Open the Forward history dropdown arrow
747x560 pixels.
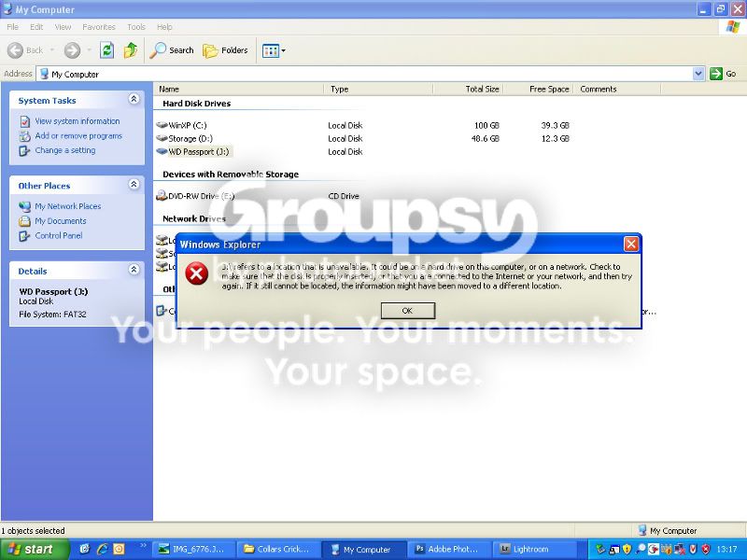click(89, 50)
